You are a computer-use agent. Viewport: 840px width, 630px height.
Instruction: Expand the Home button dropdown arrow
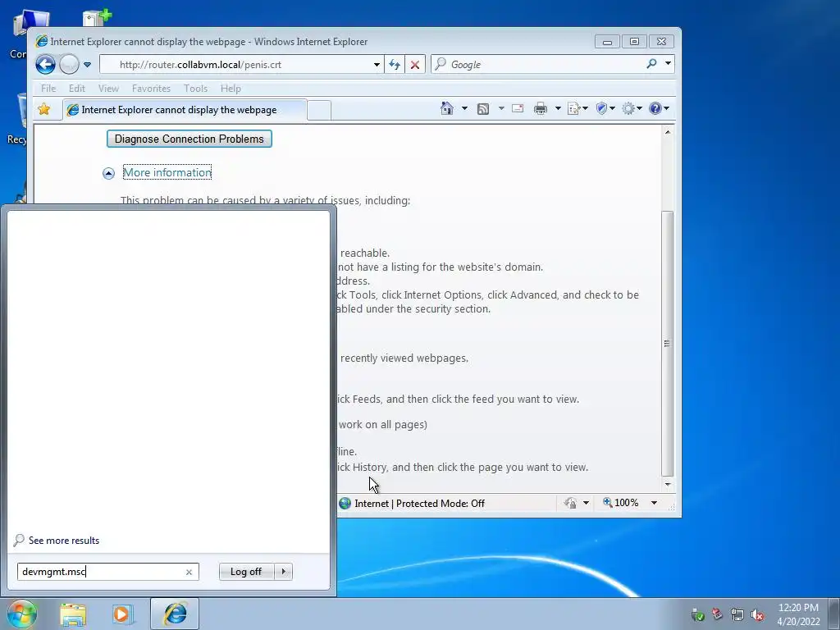pyautogui.click(x=464, y=109)
